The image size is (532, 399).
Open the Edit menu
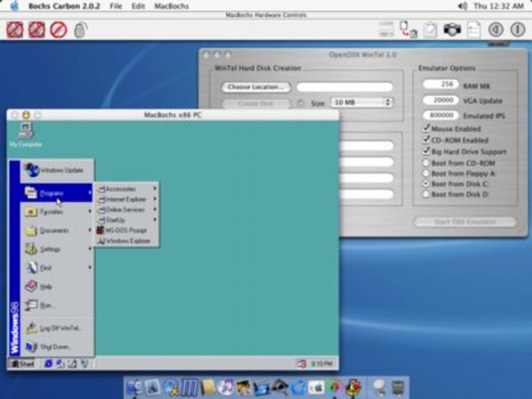[138, 6]
